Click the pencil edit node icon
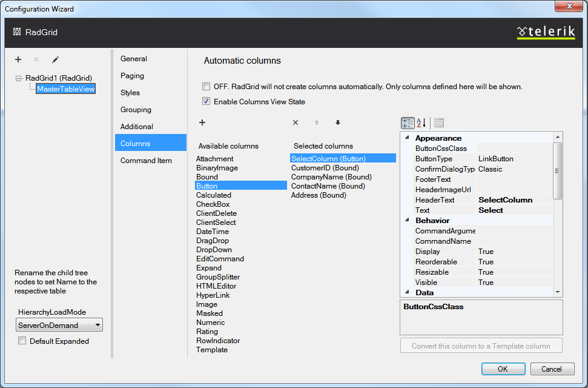The image size is (588, 388). click(x=55, y=59)
